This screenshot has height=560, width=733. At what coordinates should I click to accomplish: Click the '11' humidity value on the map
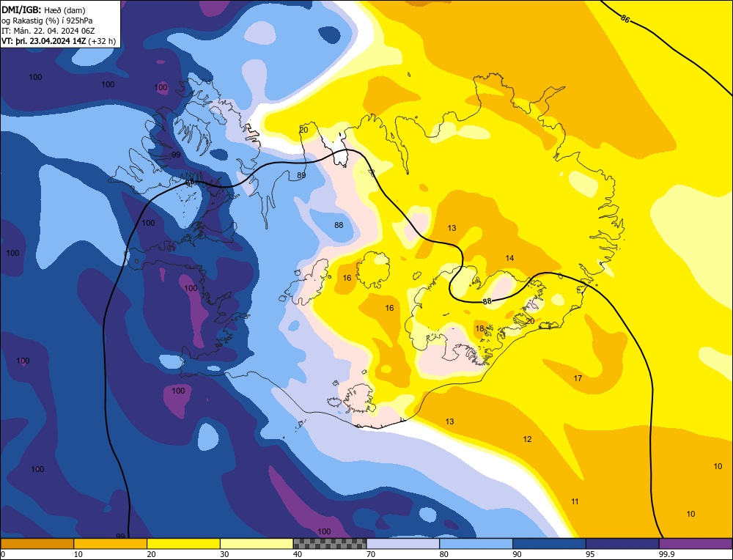click(x=575, y=501)
